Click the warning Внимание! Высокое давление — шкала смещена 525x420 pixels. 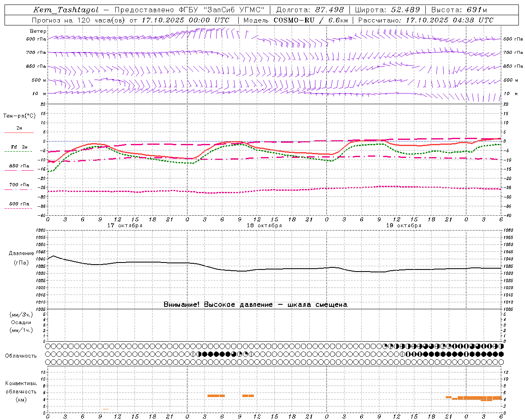point(255,305)
